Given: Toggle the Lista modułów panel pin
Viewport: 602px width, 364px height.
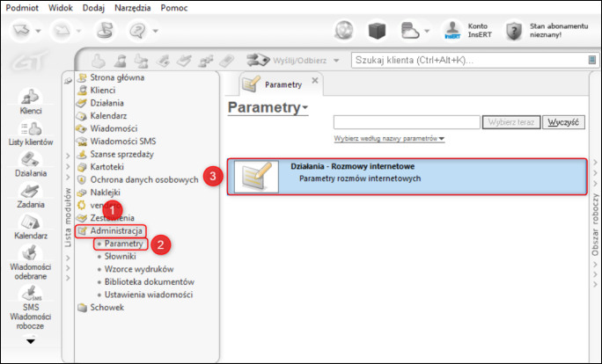Looking at the screenshot, I should (69, 81).
